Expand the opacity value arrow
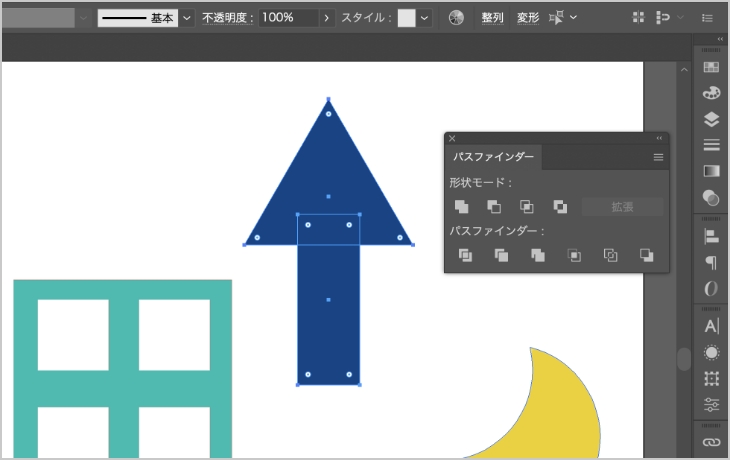730x460 pixels. [327, 18]
